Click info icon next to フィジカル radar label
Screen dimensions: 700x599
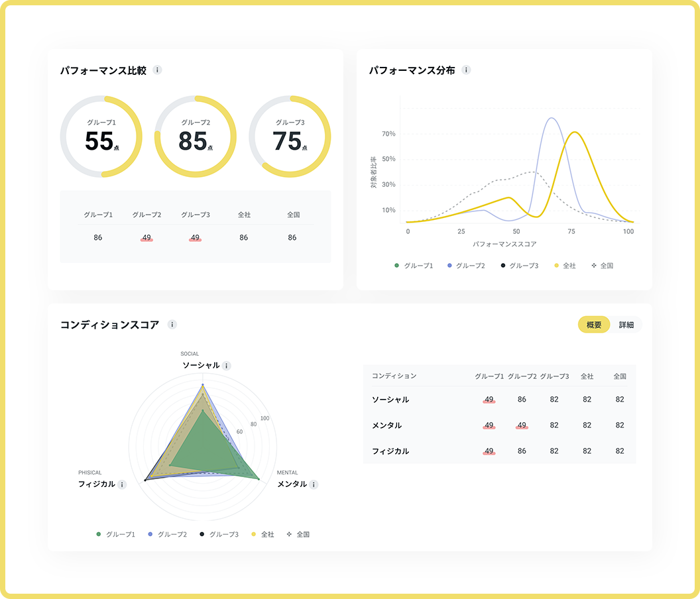tap(122, 484)
